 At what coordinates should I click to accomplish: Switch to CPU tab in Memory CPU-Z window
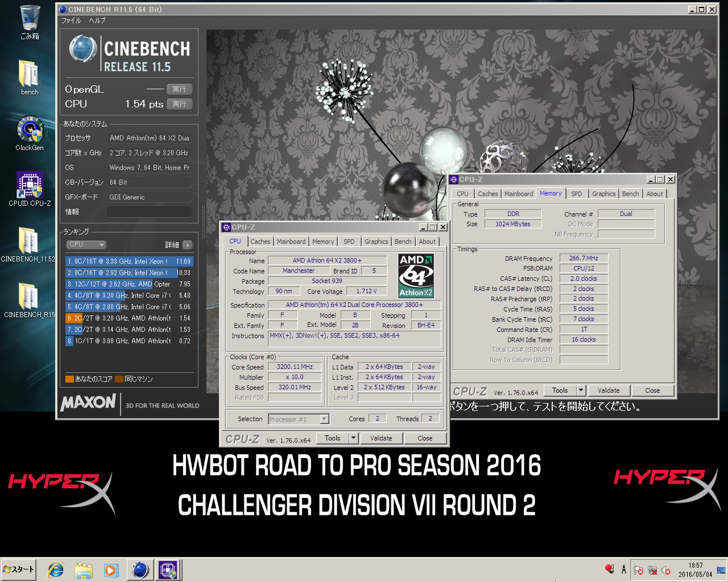click(463, 194)
